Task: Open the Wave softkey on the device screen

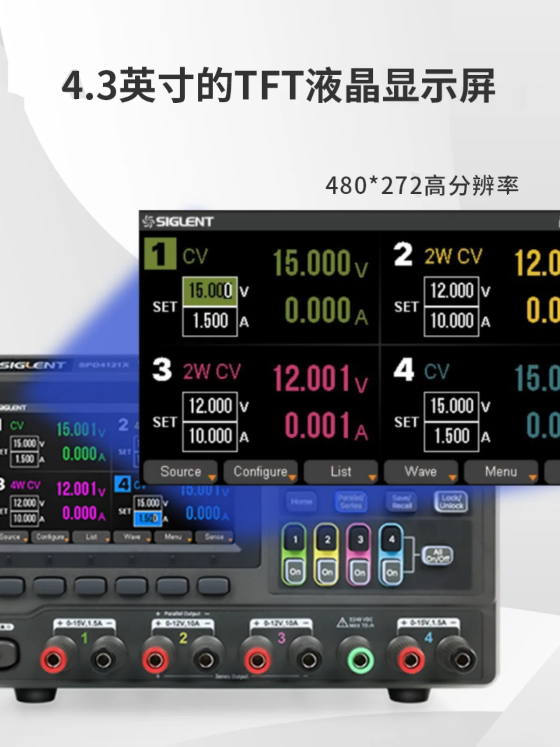Action: coord(132,537)
